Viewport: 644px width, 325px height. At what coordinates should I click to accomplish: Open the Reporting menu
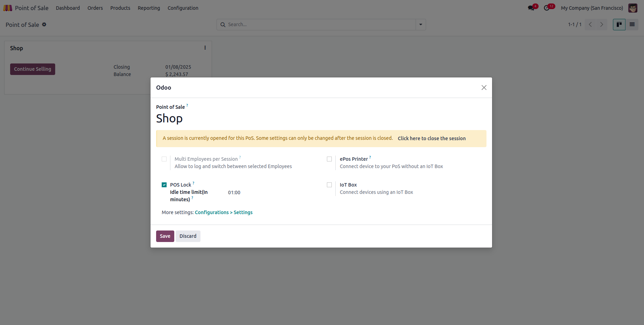(x=149, y=8)
